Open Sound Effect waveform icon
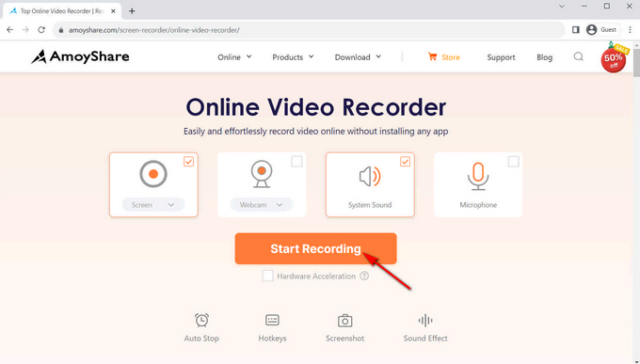This screenshot has height=364, width=640. coord(425,321)
